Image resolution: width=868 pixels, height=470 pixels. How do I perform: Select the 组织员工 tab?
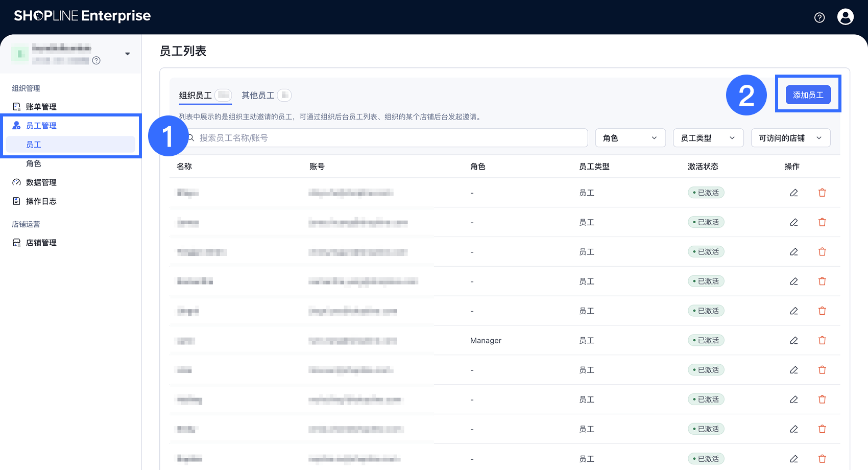[x=196, y=96]
